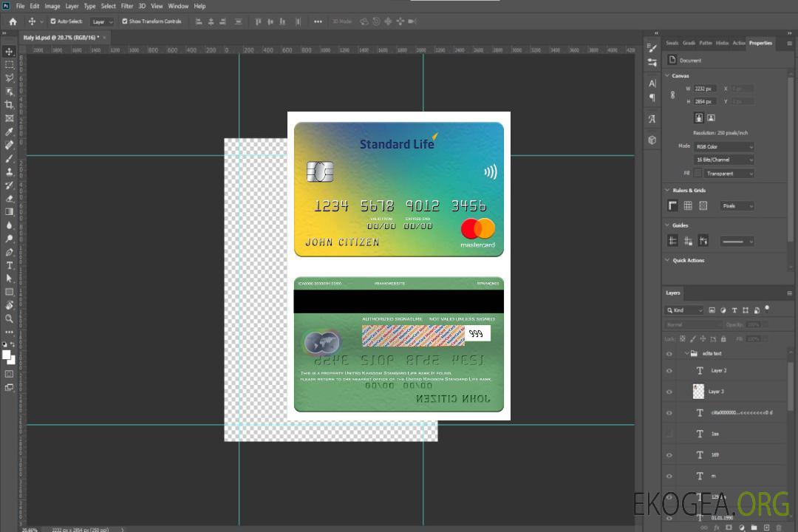
Task: Select the Rectangular Marquee tool
Action: pyautogui.click(x=9, y=65)
